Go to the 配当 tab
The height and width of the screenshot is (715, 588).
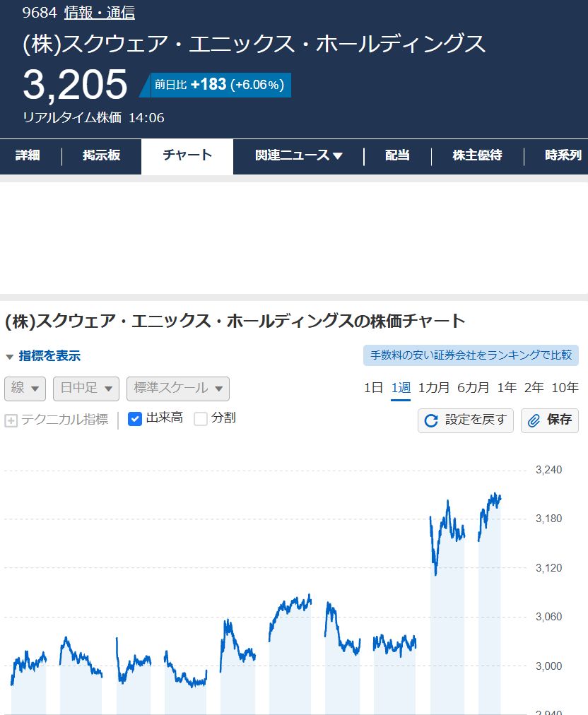click(397, 155)
